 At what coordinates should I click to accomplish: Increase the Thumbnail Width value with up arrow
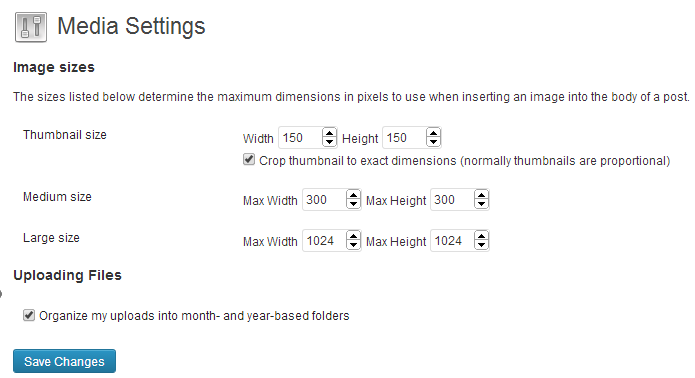[x=329, y=132]
